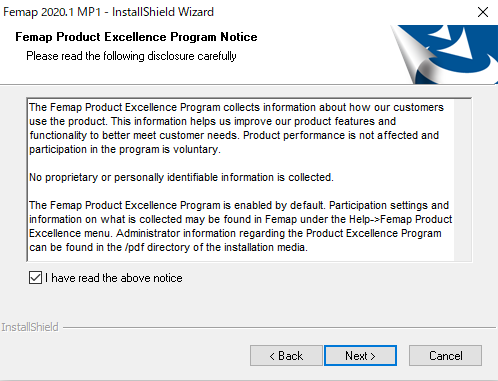The height and width of the screenshot is (381, 498).
Task: Cancel the Femap installation
Action: 445,356
